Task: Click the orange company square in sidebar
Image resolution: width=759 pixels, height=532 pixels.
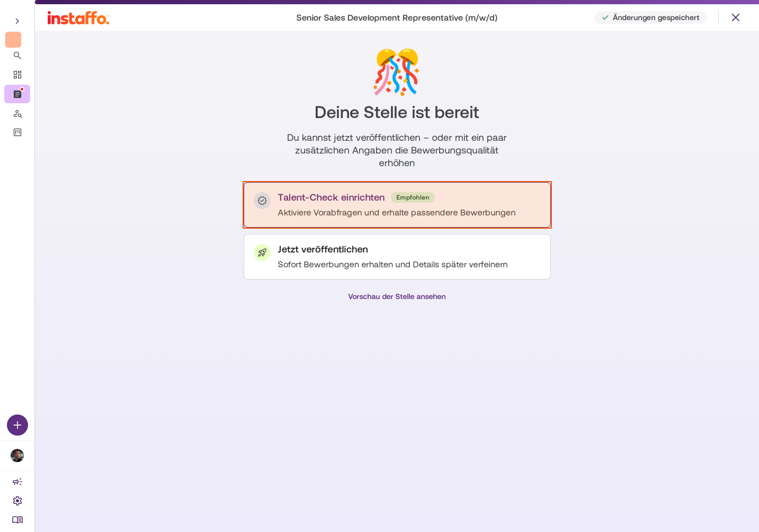Action: pyautogui.click(x=13, y=40)
